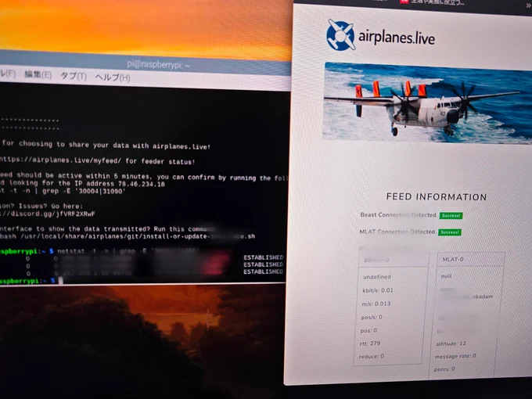Click the MLAT-0 card header
This screenshot has height=399, width=532.
471,259
